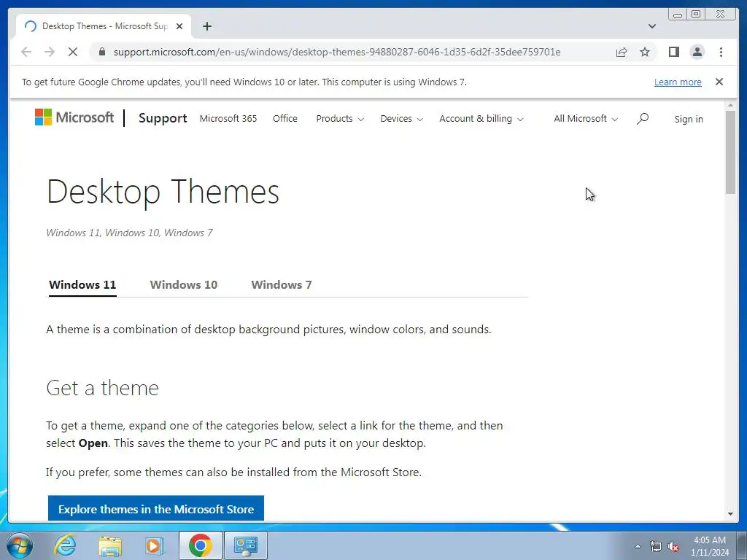This screenshot has height=560, width=747.
Task: Click the muted volume tray icon
Action: coord(673,546)
